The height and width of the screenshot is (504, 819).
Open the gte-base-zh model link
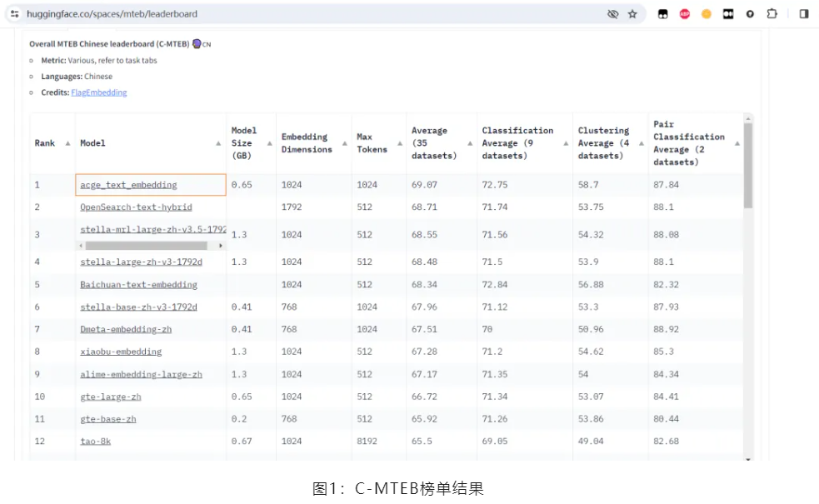click(108, 419)
